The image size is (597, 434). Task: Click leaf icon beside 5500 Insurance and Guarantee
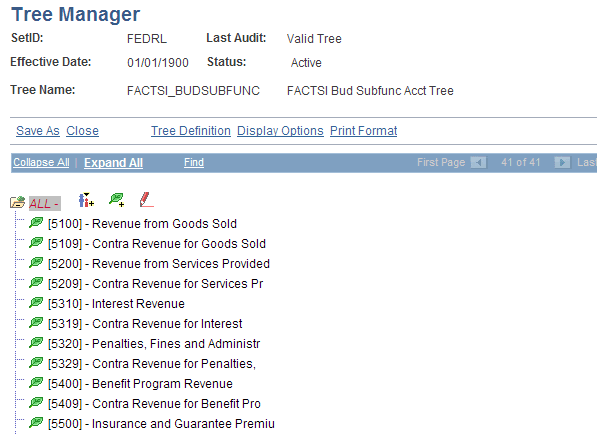36,423
